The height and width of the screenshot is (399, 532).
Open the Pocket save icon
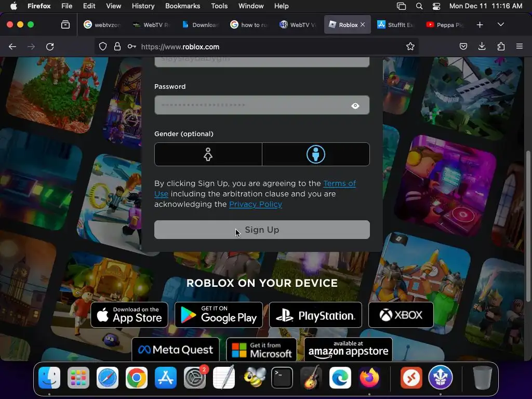[x=463, y=46]
